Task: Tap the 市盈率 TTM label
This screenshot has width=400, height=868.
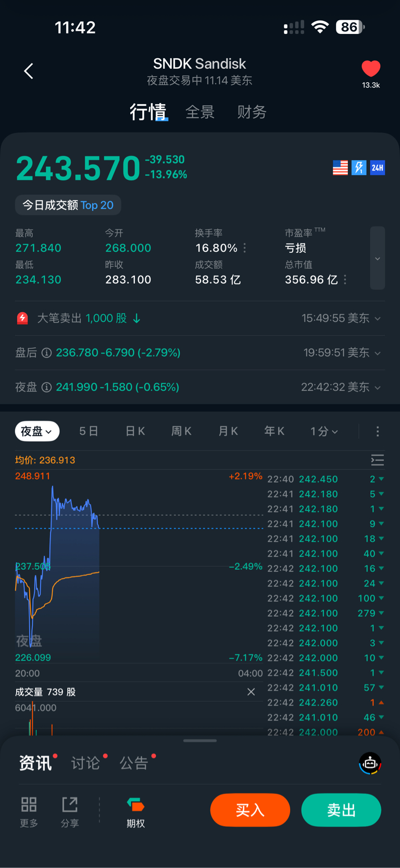Action: pos(305,233)
